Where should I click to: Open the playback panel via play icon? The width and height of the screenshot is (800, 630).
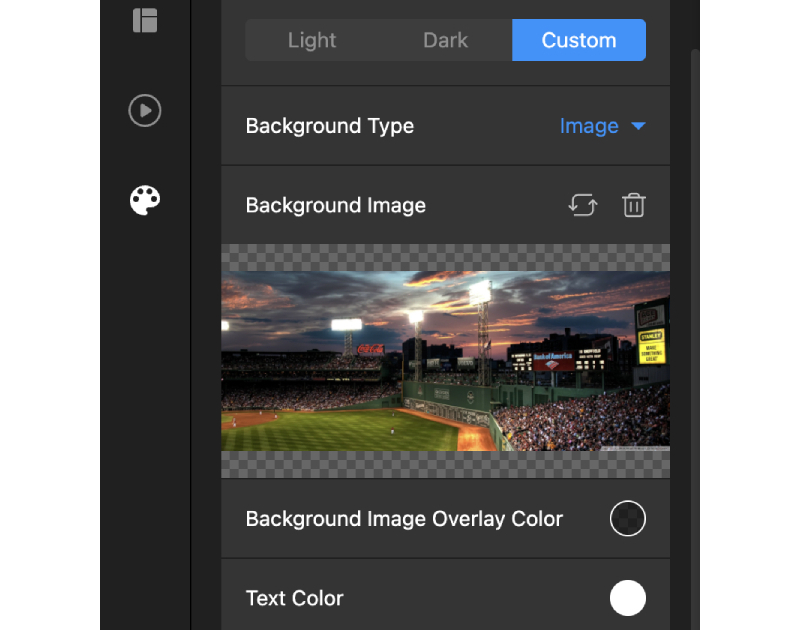144,111
